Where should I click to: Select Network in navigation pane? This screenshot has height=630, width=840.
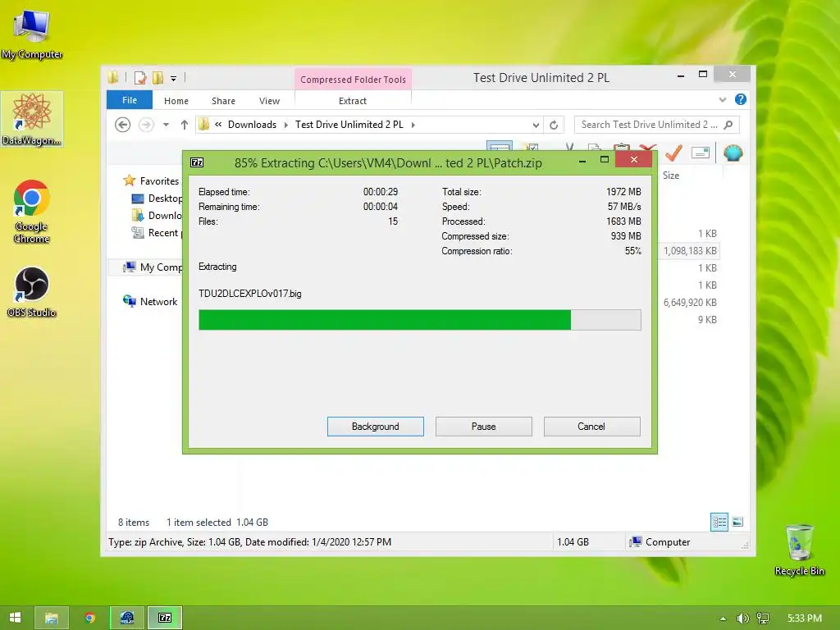tap(150, 302)
